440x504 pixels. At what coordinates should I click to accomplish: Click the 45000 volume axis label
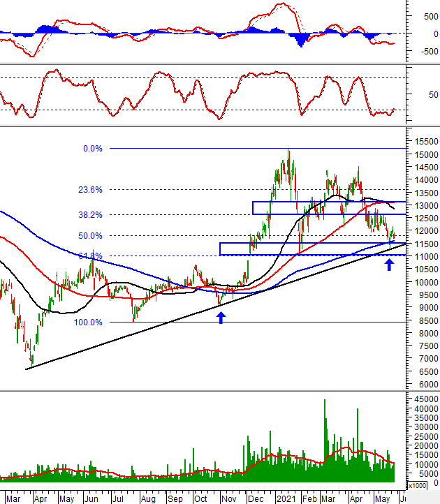[426, 399]
